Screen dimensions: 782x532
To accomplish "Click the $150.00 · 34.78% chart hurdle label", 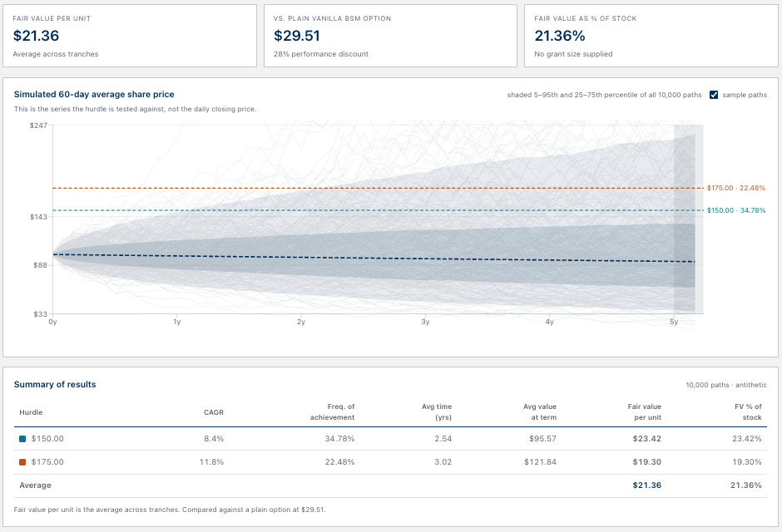I will click(x=736, y=210).
